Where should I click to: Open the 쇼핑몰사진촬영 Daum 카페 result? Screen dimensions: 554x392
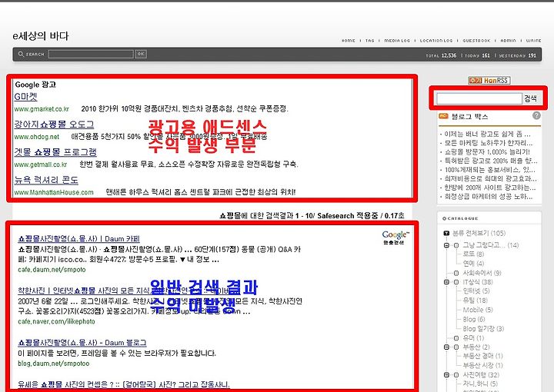[x=78, y=239]
